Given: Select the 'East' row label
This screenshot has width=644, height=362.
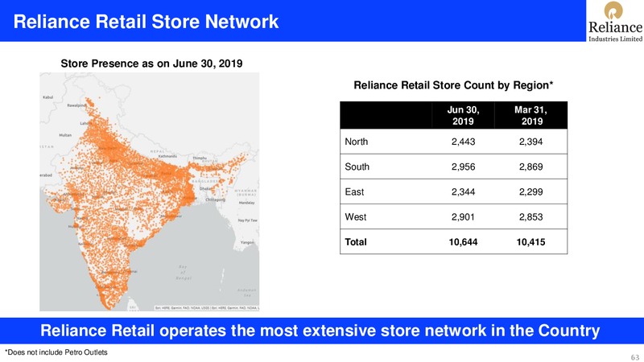Looking at the screenshot, I should pyautogui.click(x=354, y=191).
